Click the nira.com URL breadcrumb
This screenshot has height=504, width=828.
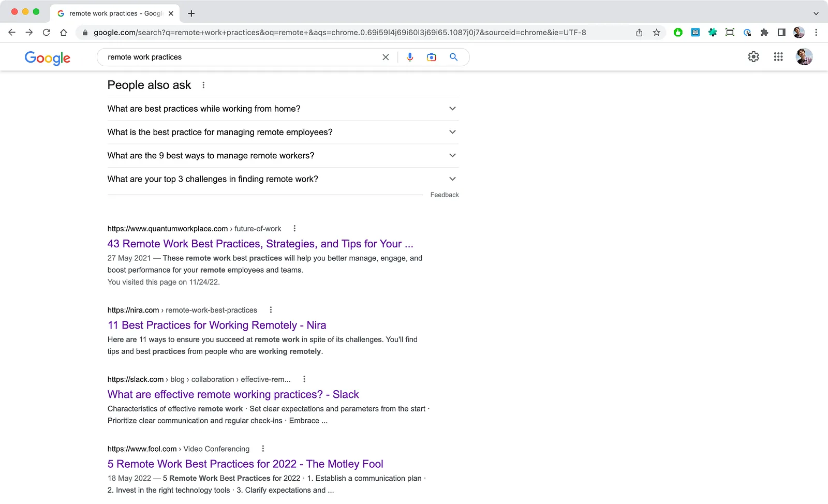click(182, 310)
